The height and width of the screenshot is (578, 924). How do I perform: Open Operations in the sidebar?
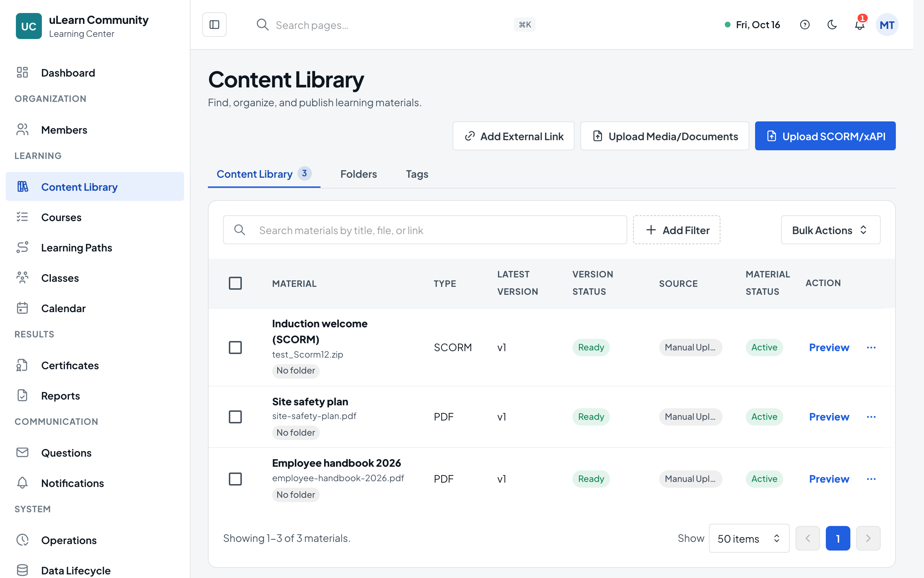95,540
